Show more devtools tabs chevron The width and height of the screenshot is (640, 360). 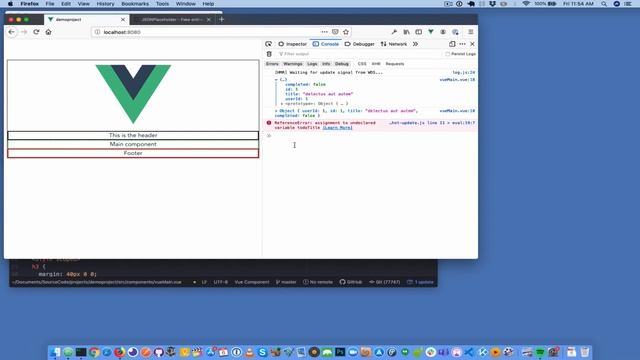click(x=416, y=44)
